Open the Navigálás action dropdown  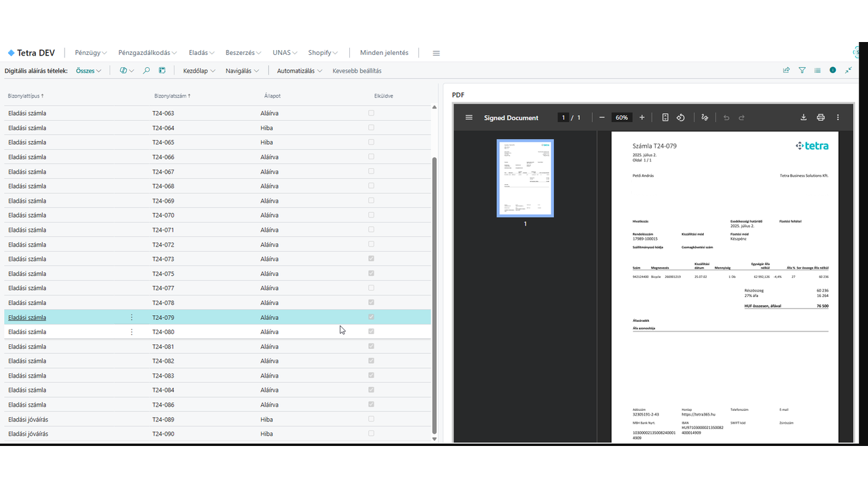pyautogui.click(x=242, y=70)
